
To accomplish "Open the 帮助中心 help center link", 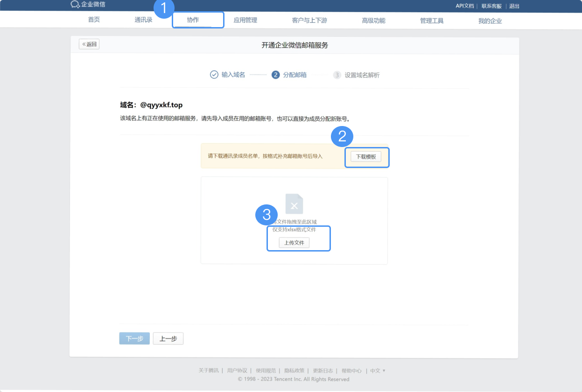I will pos(352,371).
